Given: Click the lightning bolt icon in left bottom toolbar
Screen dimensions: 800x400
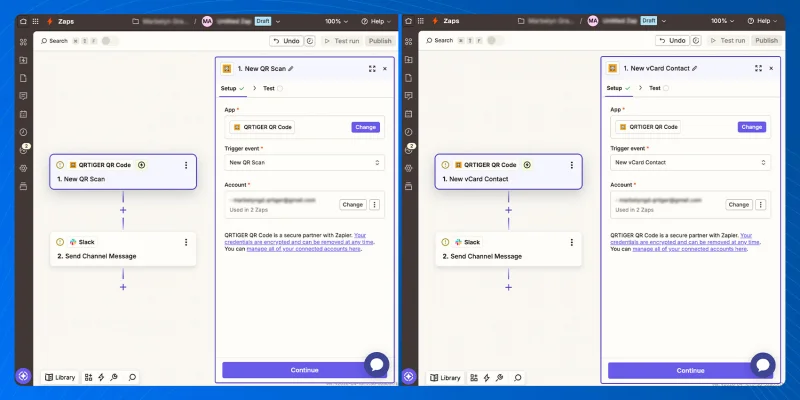Looking at the screenshot, I should 101,378.
